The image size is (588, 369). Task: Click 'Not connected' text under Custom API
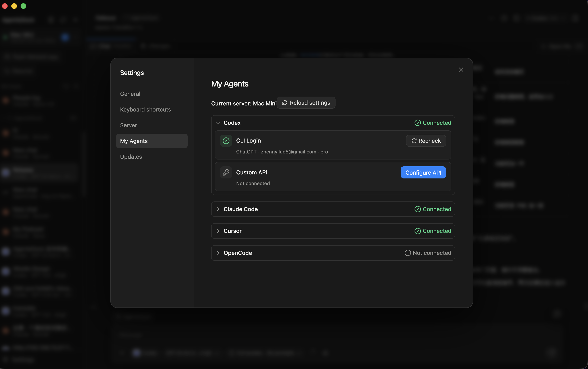[x=253, y=183]
